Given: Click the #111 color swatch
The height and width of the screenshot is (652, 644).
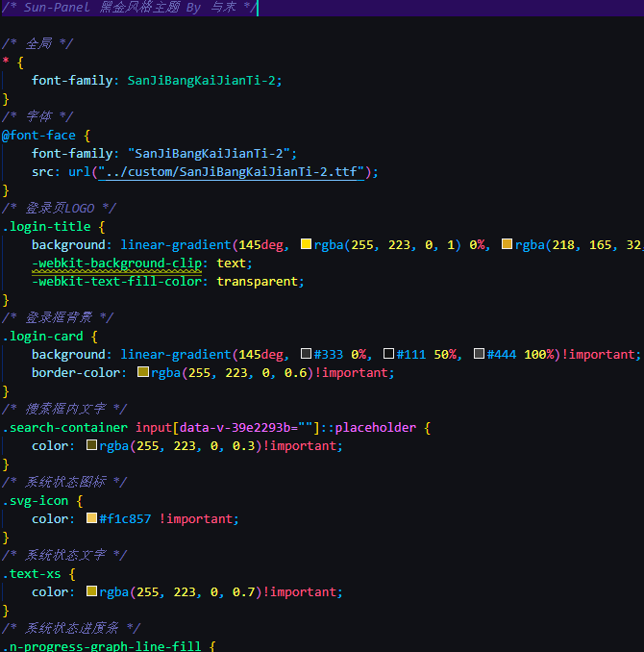Looking at the screenshot, I should coord(388,354).
